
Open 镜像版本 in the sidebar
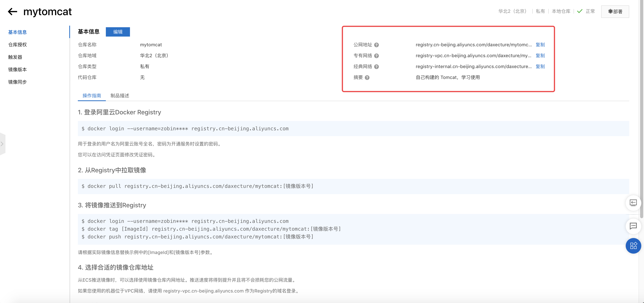(18, 69)
